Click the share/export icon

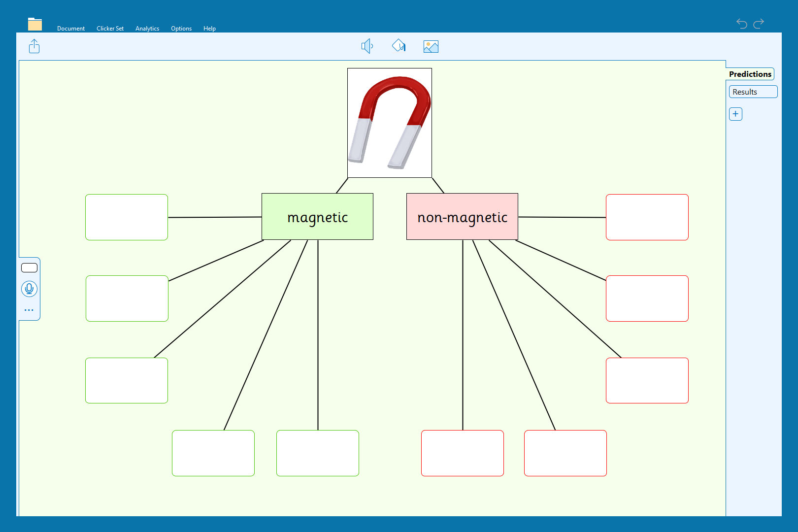(x=34, y=46)
